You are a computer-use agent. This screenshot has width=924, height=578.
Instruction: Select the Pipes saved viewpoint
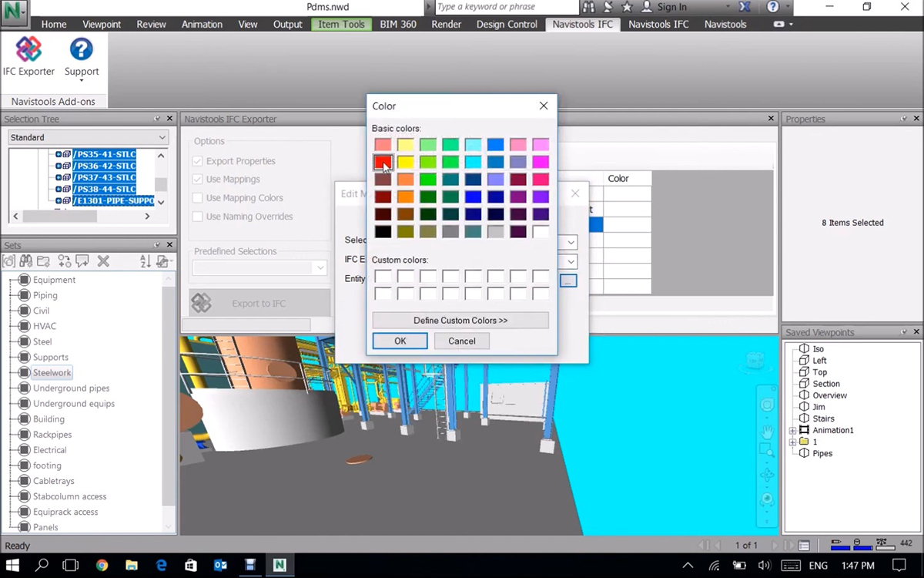point(822,453)
